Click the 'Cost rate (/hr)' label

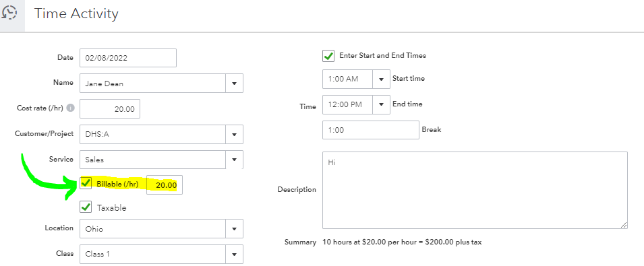click(x=40, y=108)
